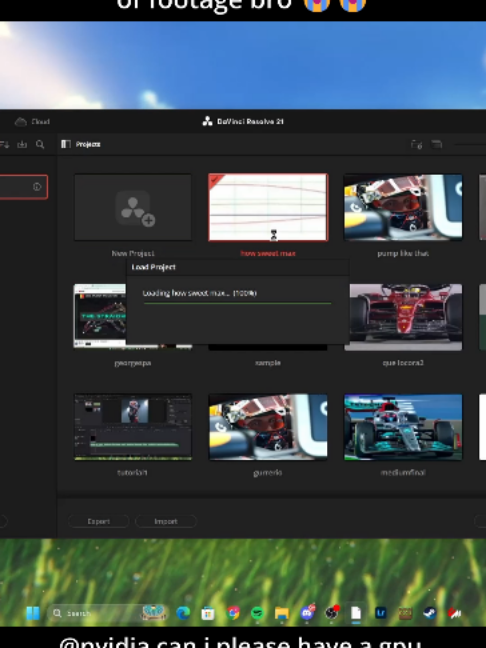The image size is (486, 648).
Task: Click the thumbnail size slider in Projects header
Action: [x=470, y=144]
